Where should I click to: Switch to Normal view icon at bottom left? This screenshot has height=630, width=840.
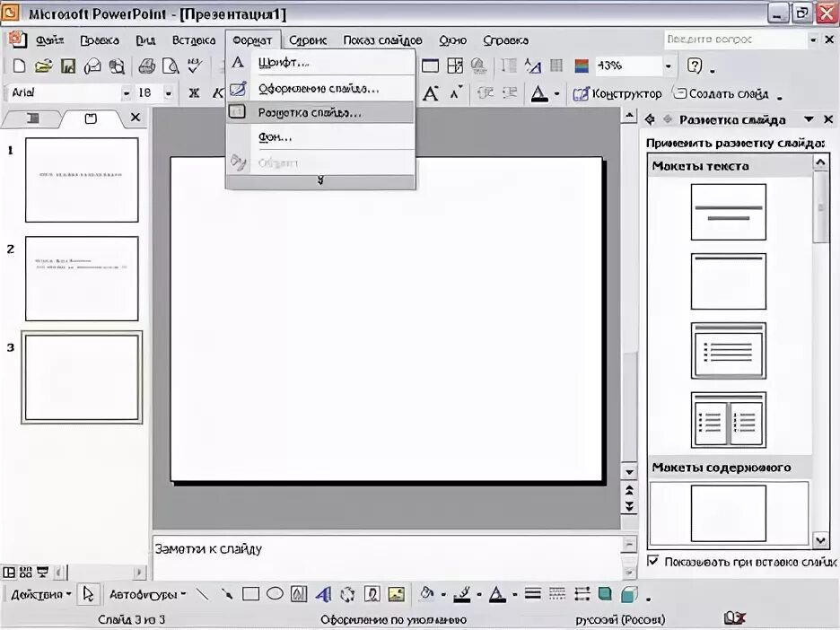pyautogui.click(x=9, y=573)
